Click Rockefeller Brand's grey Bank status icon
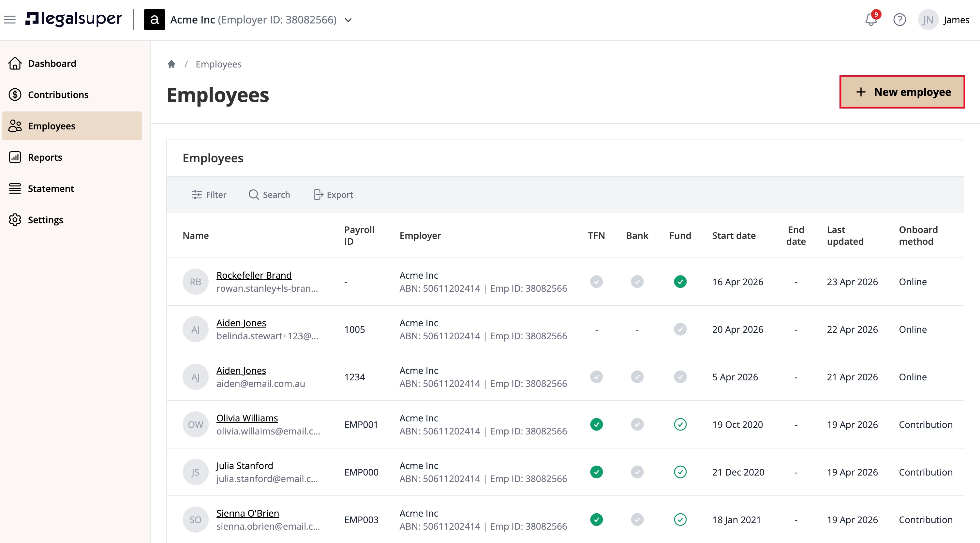 tap(637, 281)
